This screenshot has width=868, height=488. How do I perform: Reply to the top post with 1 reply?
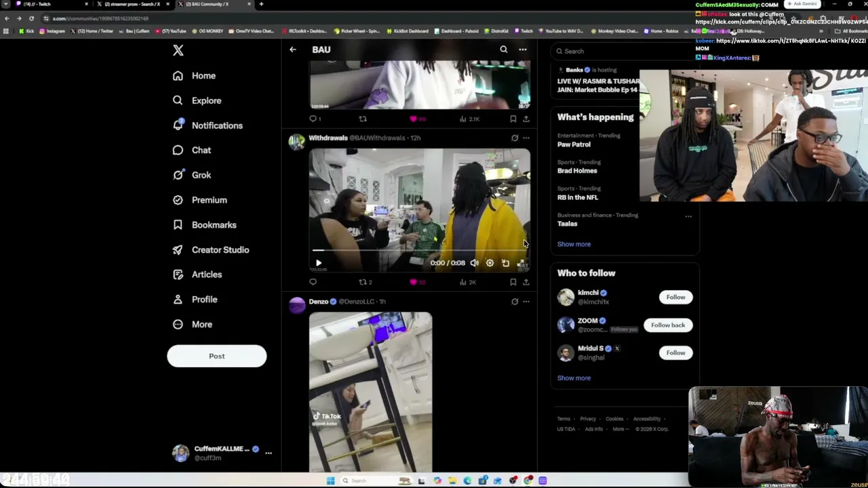[314, 119]
